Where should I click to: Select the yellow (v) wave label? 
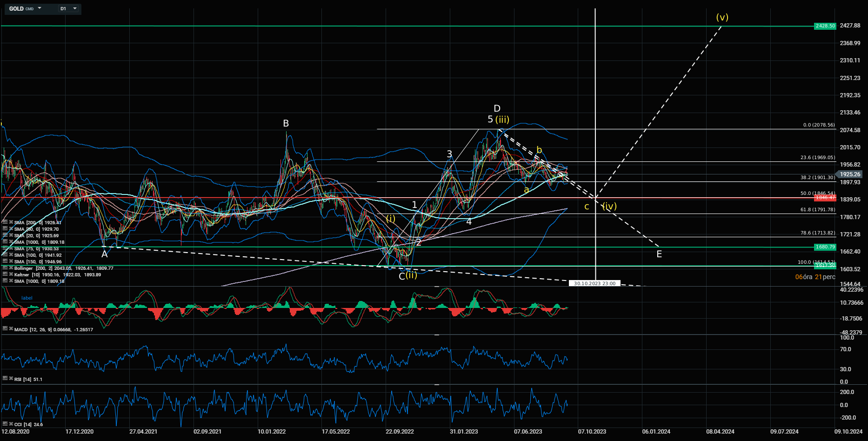point(722,18)
